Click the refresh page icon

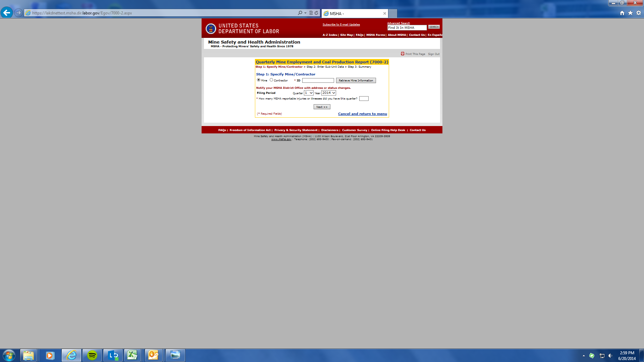click(x=316, y=13)
